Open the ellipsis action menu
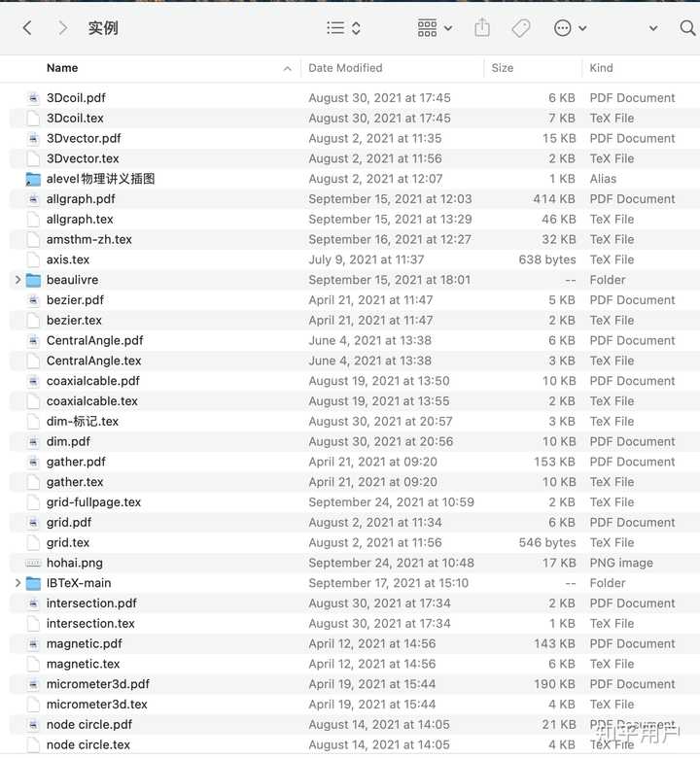 [570, 28]
